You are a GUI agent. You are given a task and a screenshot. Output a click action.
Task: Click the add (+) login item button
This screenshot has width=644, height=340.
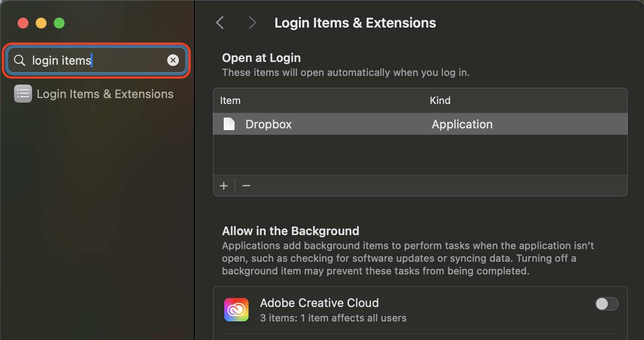pyautogui.click(x=224, y=185)
